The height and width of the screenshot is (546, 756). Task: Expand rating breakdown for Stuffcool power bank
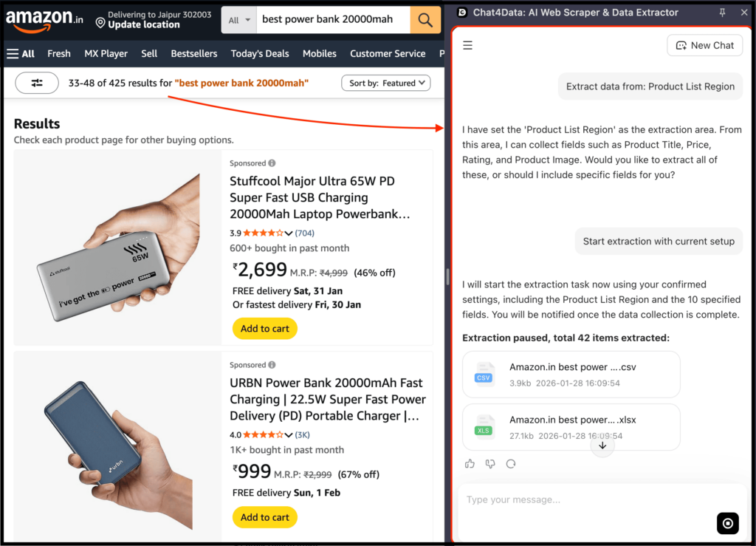point(289,233)
